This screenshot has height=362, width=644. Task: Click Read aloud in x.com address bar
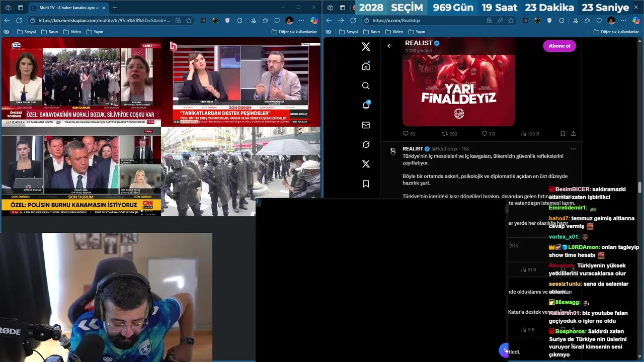click(x=500, y=21)
